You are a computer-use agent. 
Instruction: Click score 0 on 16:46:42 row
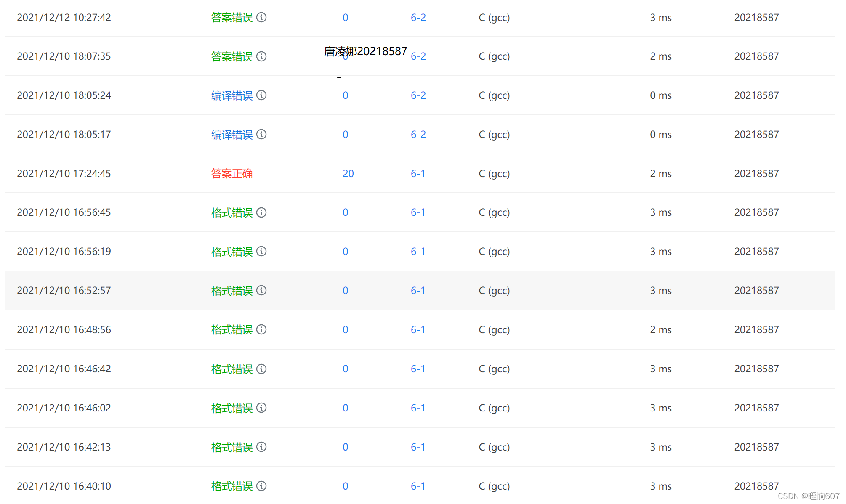[x=345, y=369]
